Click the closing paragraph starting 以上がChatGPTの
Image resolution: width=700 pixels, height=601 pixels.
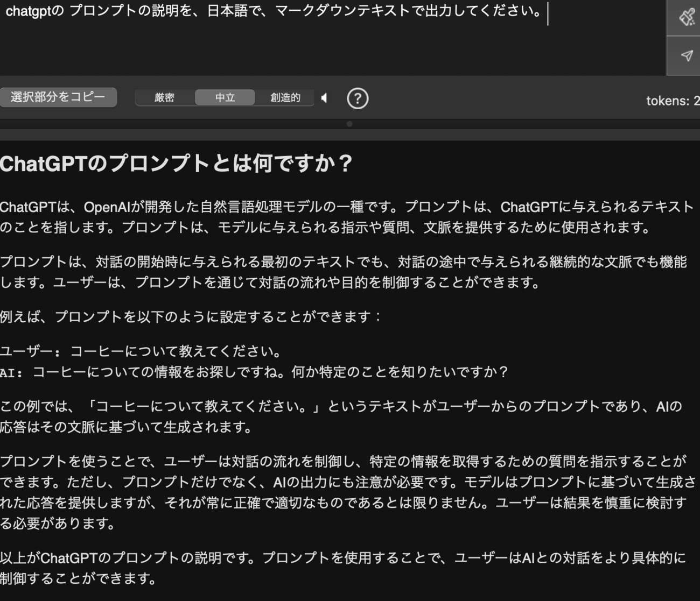click(343, 568)
